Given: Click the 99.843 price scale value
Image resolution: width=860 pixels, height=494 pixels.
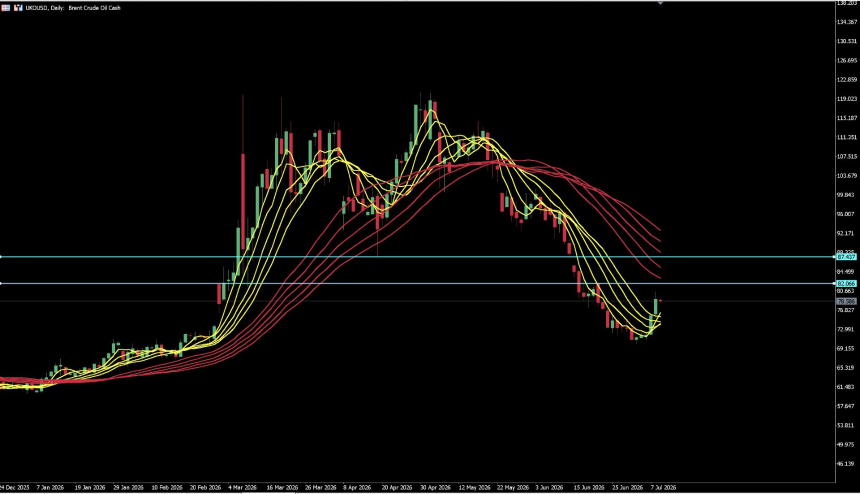Looking at the screenshot, I should point(847,195).
